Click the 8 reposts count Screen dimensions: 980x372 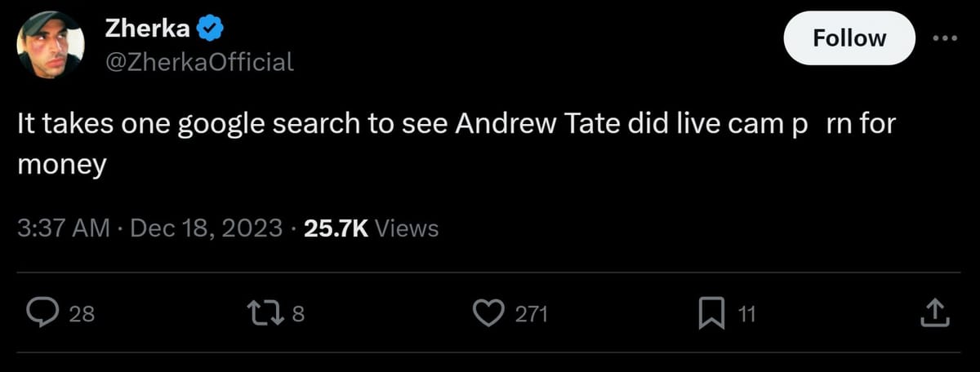point(298,314)
